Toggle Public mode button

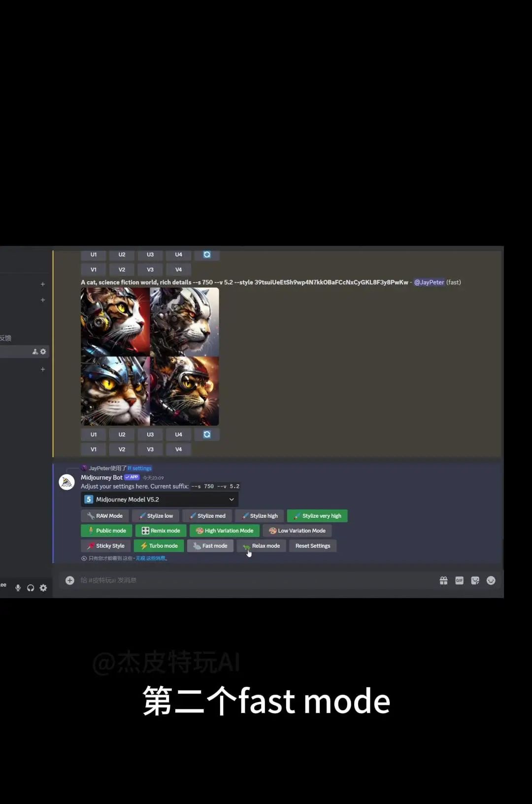tap(106, 531)
